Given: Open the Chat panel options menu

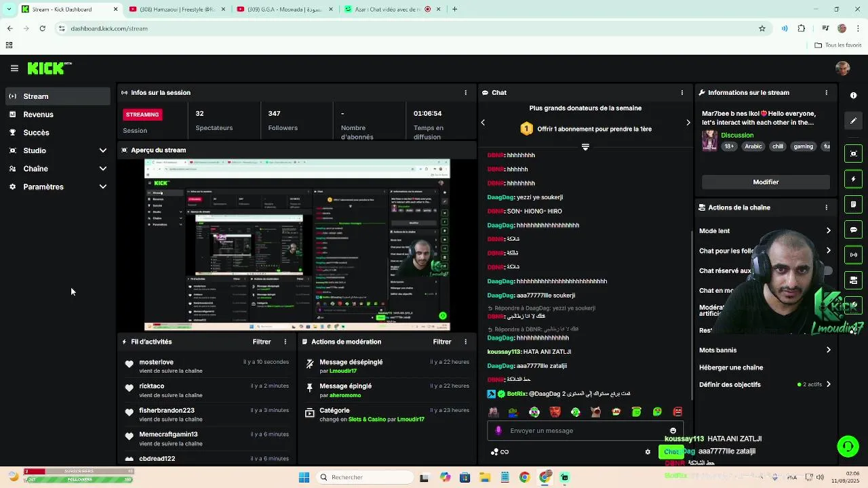Looking at the screenshot, I should 682,93.
